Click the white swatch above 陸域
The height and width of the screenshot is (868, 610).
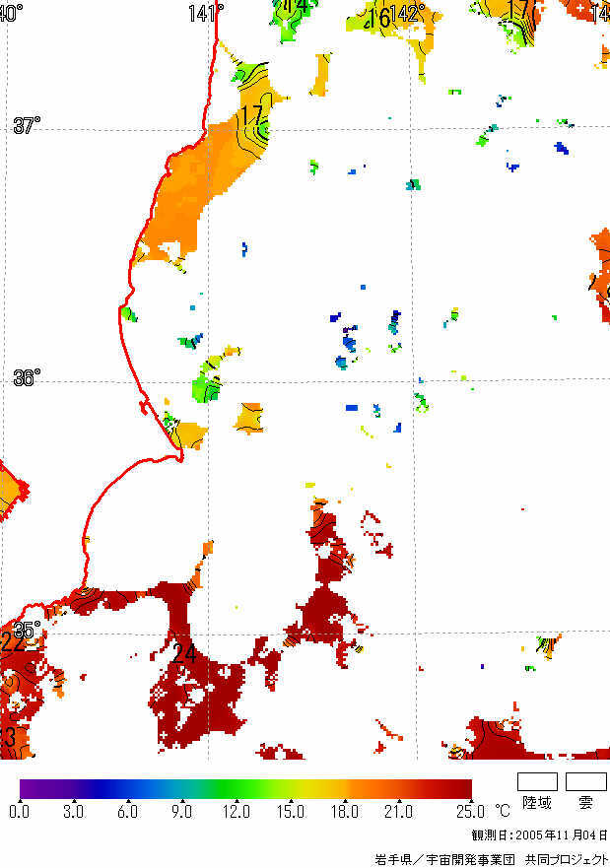click(537, 781)
